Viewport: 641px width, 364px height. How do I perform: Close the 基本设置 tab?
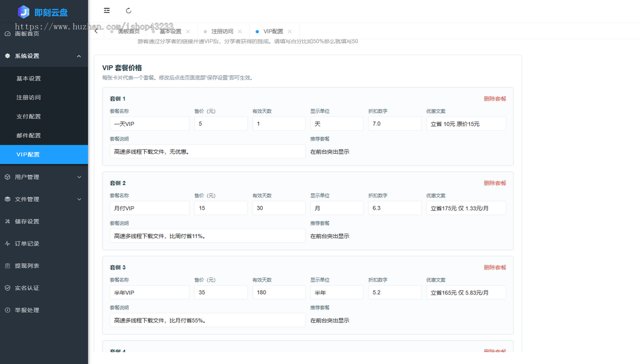[x=188, y=32]
